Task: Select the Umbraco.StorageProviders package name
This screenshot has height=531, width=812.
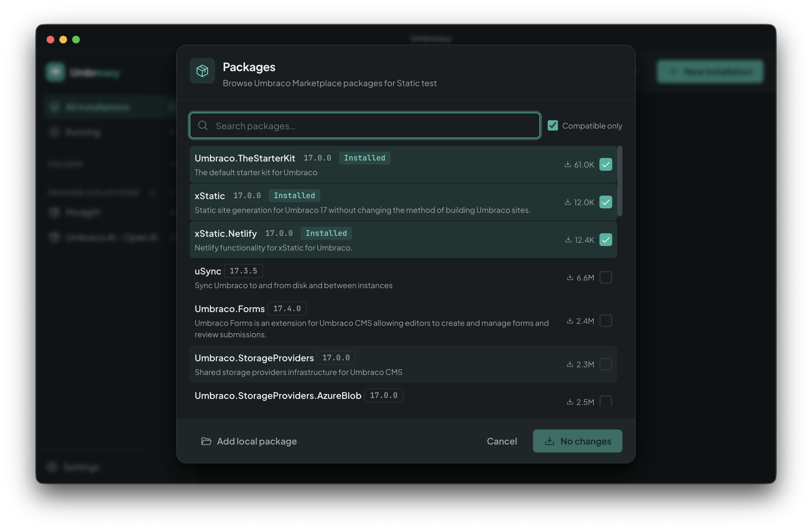Action: point(254,358)
